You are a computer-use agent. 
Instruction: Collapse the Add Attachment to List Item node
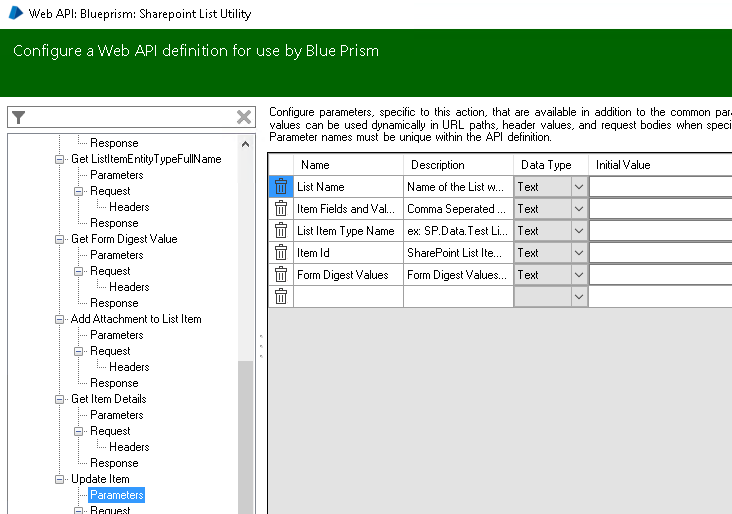pyautogui.click(x=59, y=319)
